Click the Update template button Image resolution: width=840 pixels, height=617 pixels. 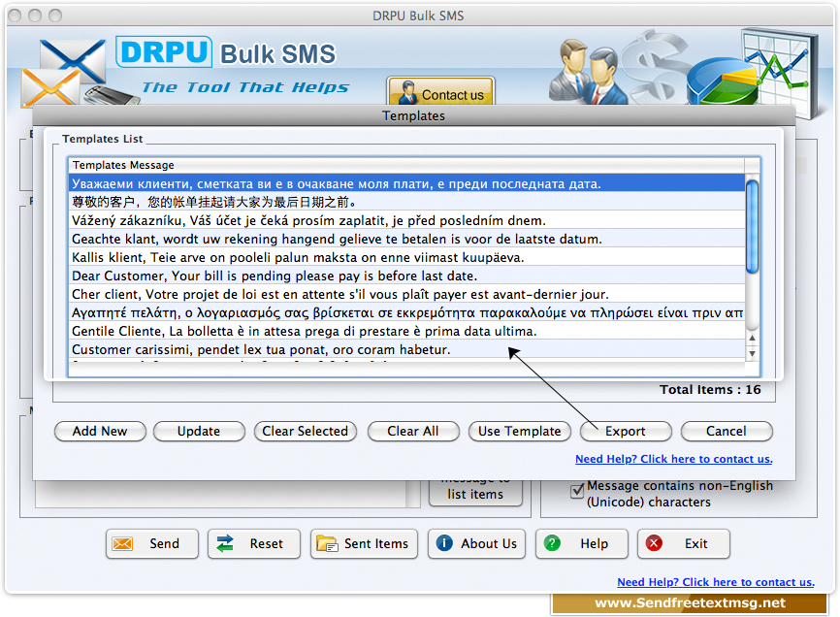tap(199, 431)
